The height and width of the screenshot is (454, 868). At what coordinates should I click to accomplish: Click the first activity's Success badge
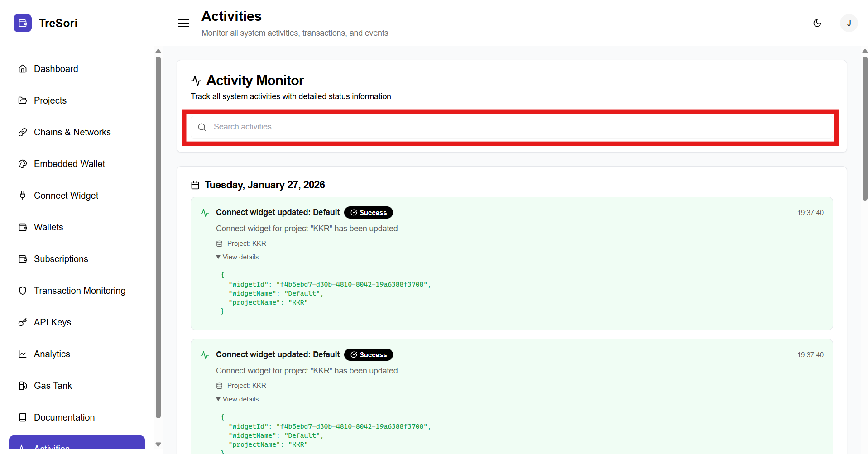tap(369, 213)
